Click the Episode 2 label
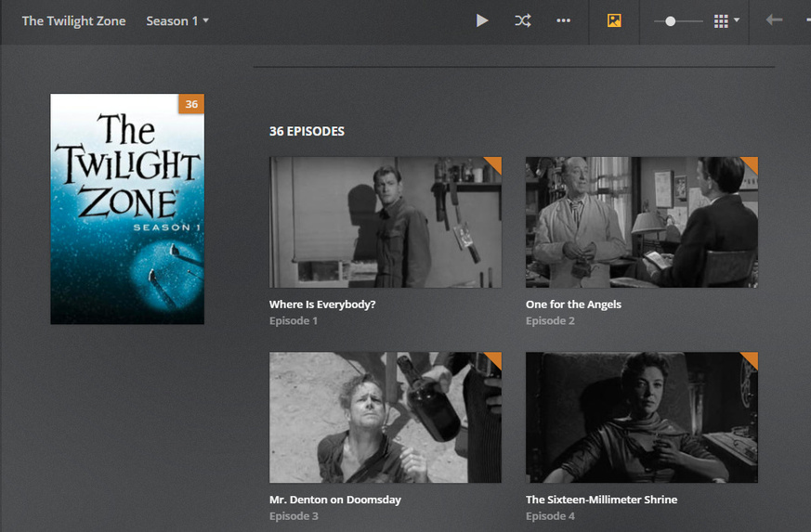The image size is (811, 532). (x=550, y=321)
